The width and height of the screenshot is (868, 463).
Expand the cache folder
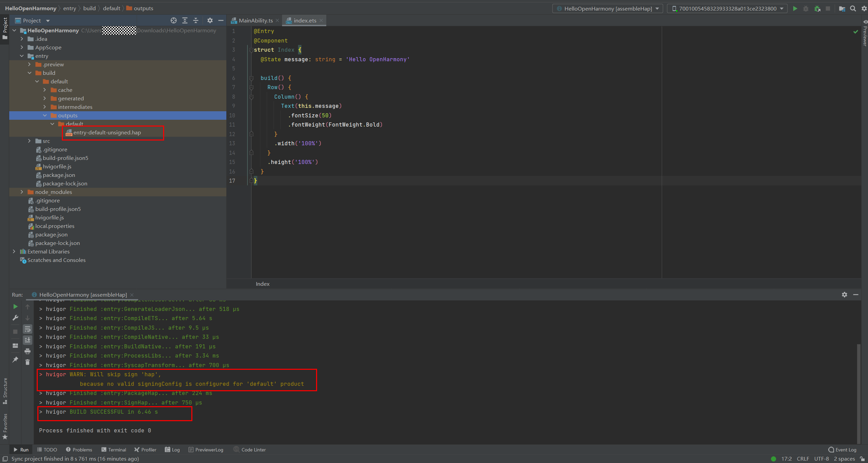[x=45, y=90]
